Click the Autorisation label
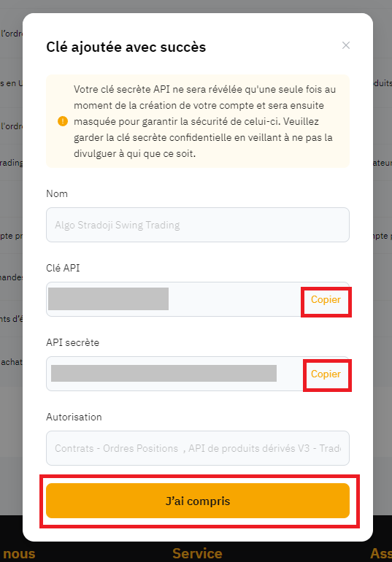 point(74,417)
